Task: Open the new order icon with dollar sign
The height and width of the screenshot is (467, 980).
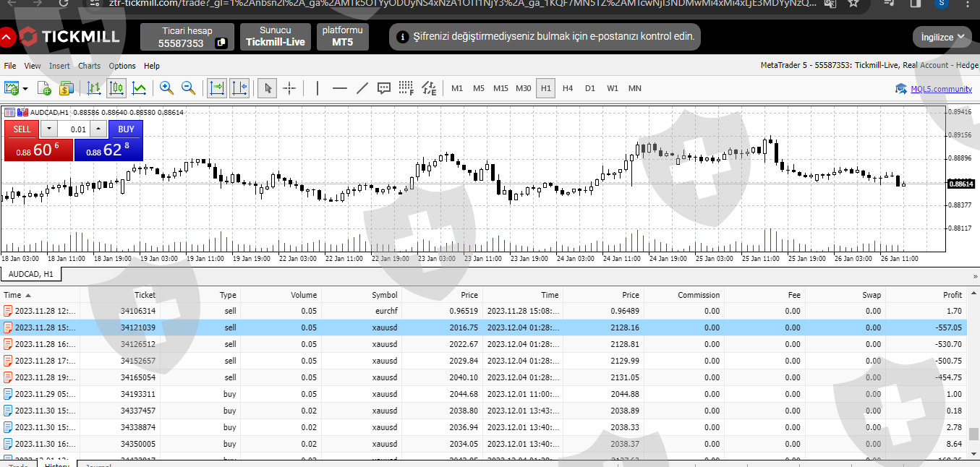Action: (x=67, y=88)
